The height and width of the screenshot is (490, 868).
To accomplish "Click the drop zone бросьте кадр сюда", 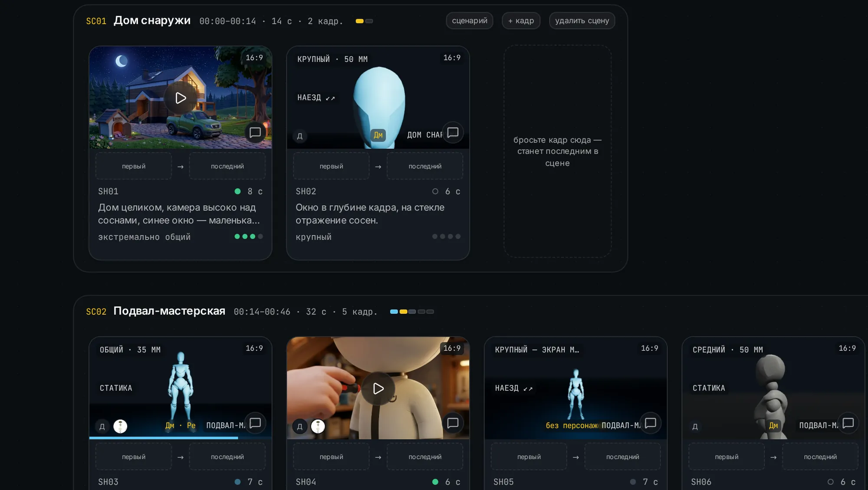I will [557, 151].
